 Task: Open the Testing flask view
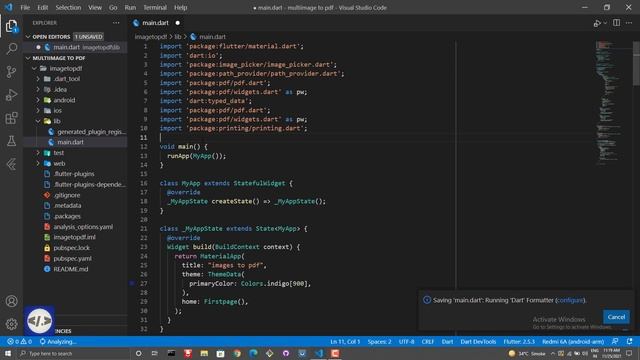point(11,141)
